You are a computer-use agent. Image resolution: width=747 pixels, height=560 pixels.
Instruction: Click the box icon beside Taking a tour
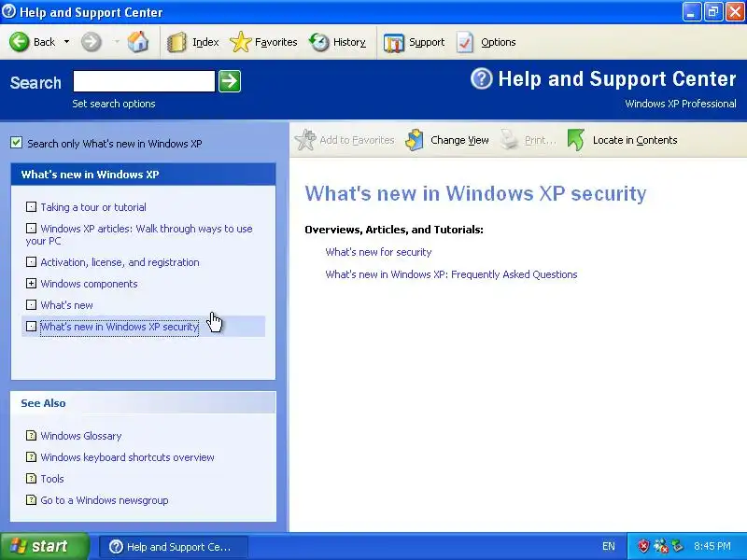[31, 206]
